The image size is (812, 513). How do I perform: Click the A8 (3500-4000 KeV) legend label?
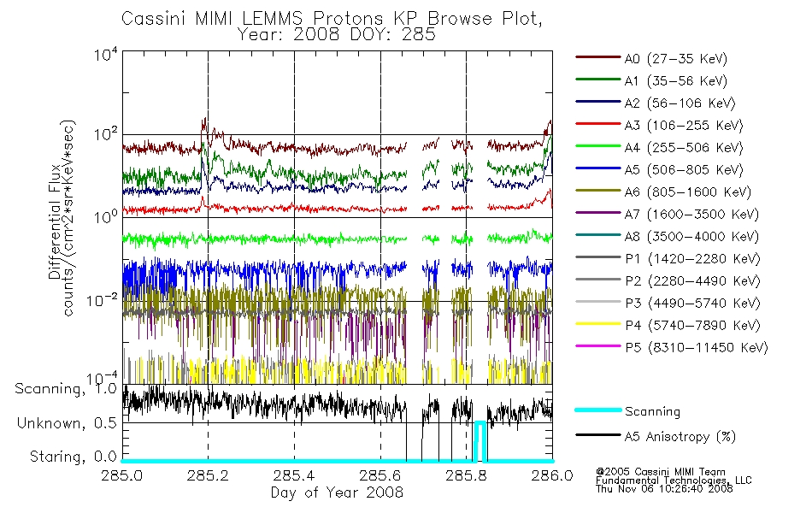coord(691,237)
